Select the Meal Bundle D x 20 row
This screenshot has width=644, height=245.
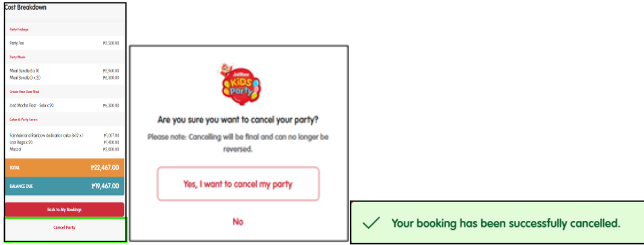(65, 78)
